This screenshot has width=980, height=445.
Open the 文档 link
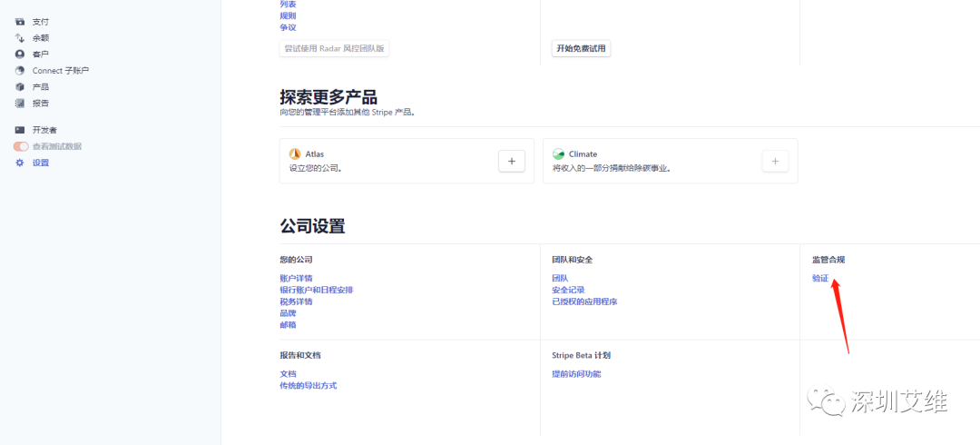point(289,374)
